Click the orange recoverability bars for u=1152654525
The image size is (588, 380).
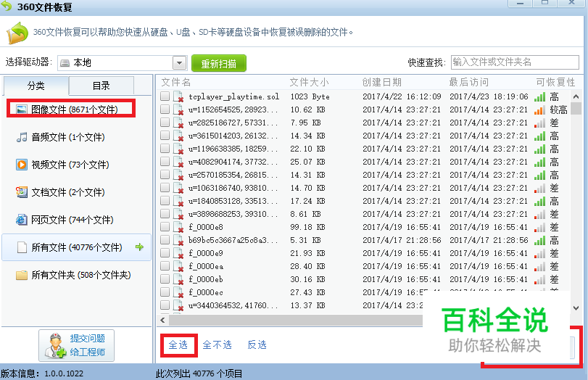539,110
